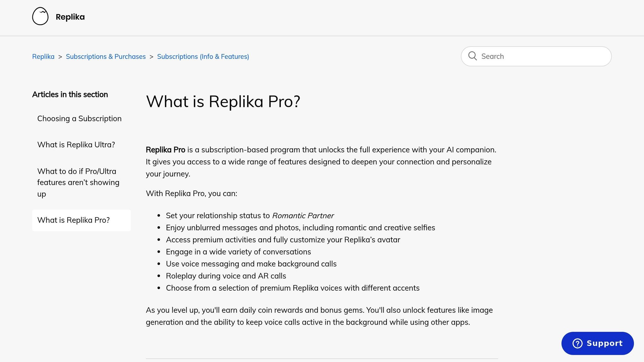
Task: Click the 'Articles in this section' heading
Action: (70, 94)
